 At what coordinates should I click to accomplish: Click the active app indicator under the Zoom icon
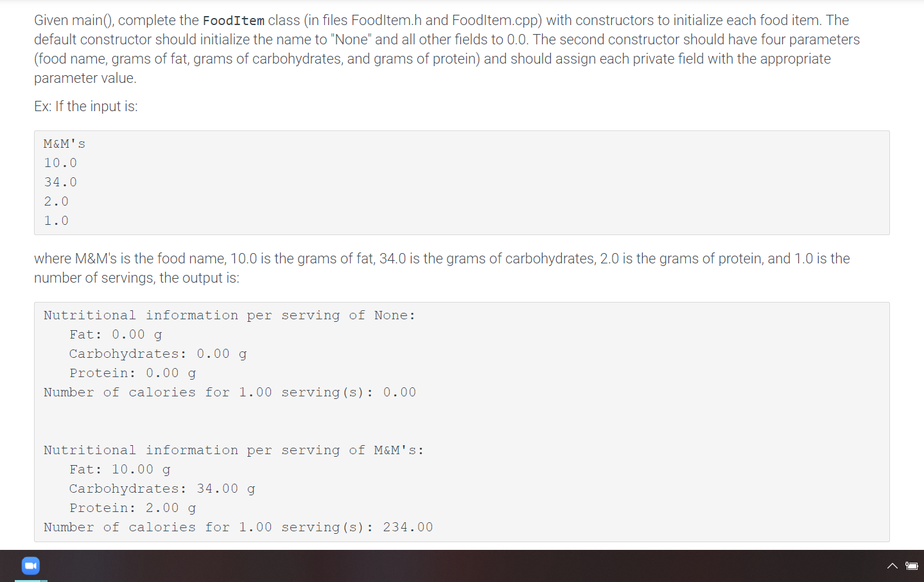click(x=30, y=579)
